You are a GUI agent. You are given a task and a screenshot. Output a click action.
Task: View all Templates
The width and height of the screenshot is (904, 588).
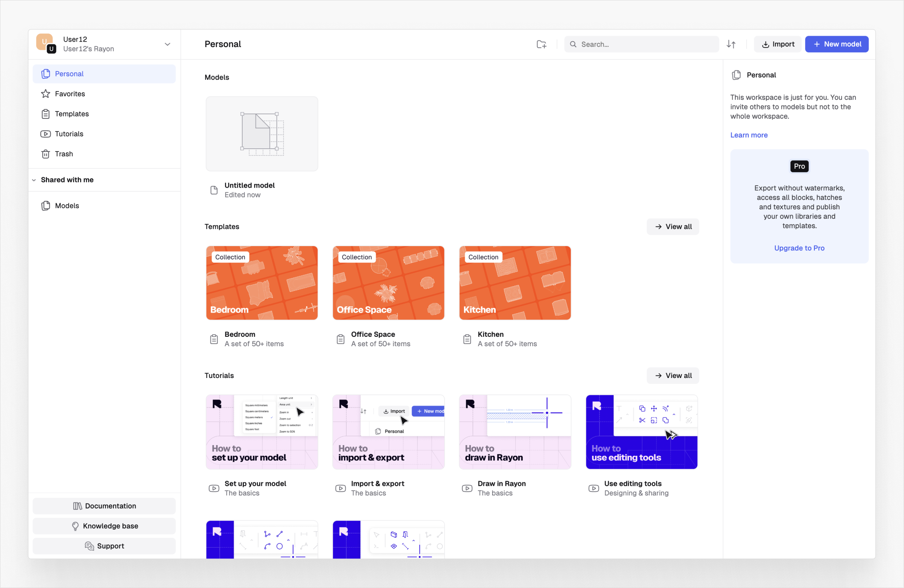pos(673,226)
